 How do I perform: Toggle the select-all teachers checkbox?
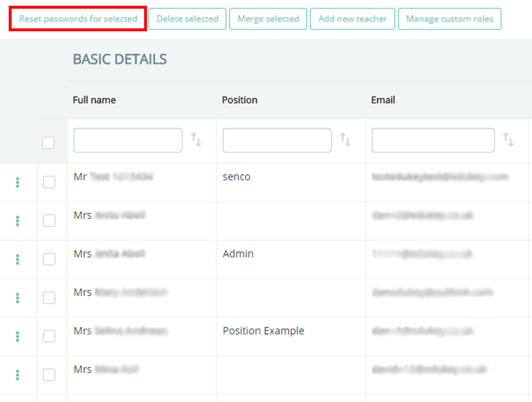click(x=48, y=143)
